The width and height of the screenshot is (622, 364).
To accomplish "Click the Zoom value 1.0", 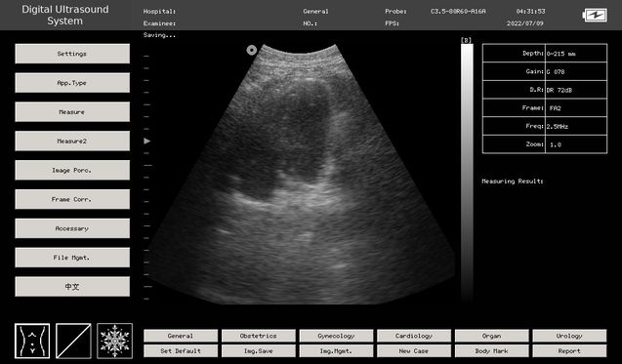I will coord(556,144).
